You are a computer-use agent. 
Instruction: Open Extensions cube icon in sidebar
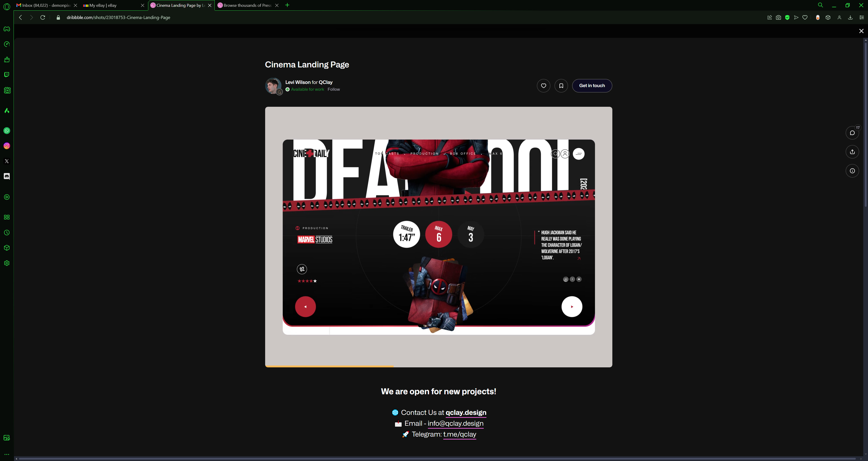(x=7, y=248)
